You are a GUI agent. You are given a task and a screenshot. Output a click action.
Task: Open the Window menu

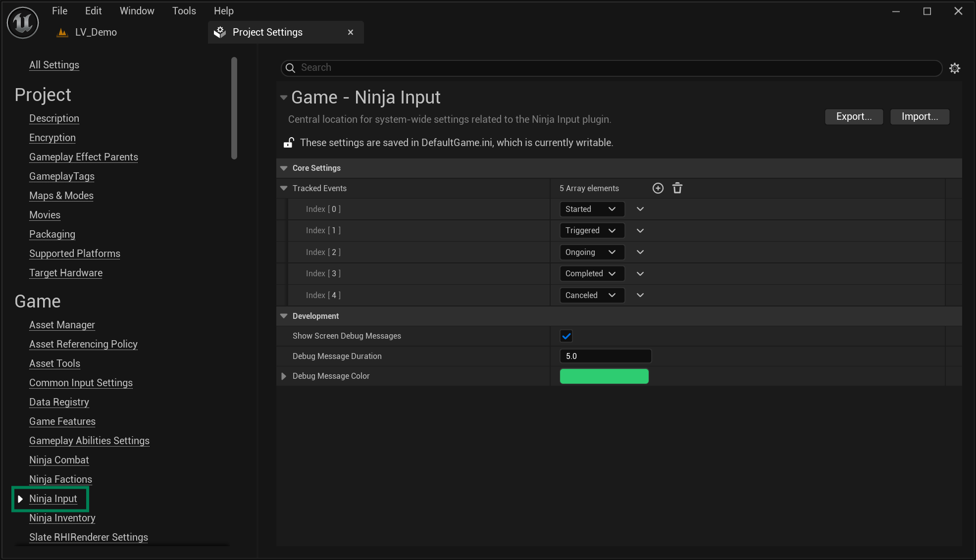(137, 11)
